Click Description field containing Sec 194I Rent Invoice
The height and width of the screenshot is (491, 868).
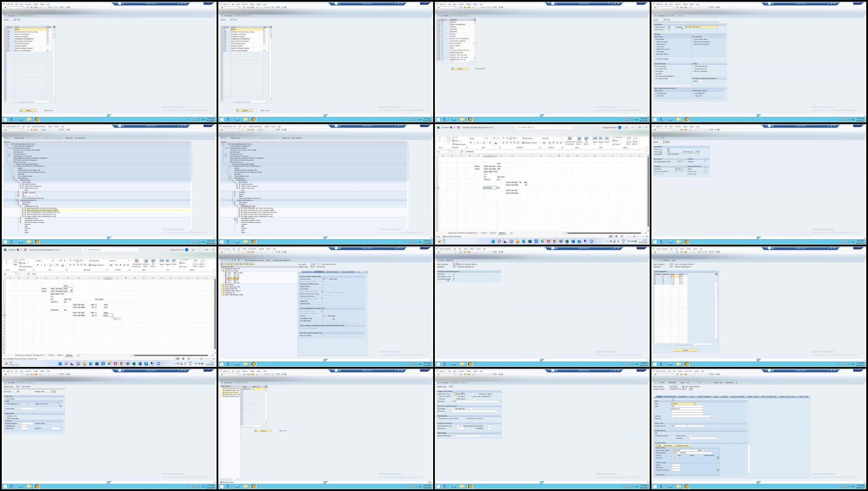701,27
